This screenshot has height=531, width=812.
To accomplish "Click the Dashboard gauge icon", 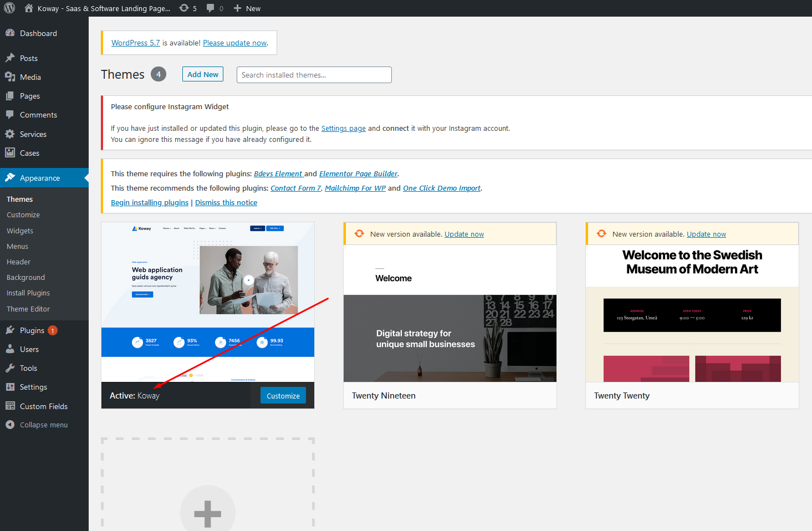I will pos(10,33).
